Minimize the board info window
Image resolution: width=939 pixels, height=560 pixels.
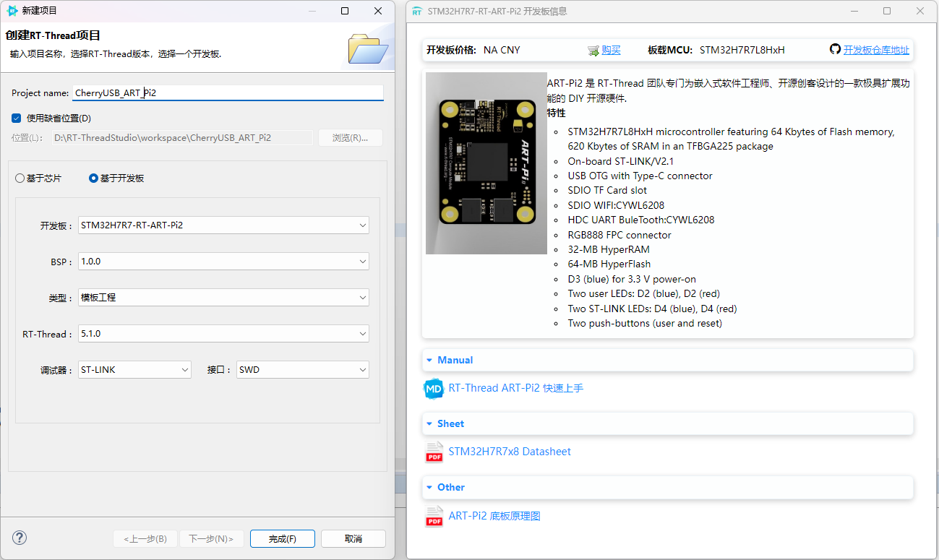click(x=854, y=11)
